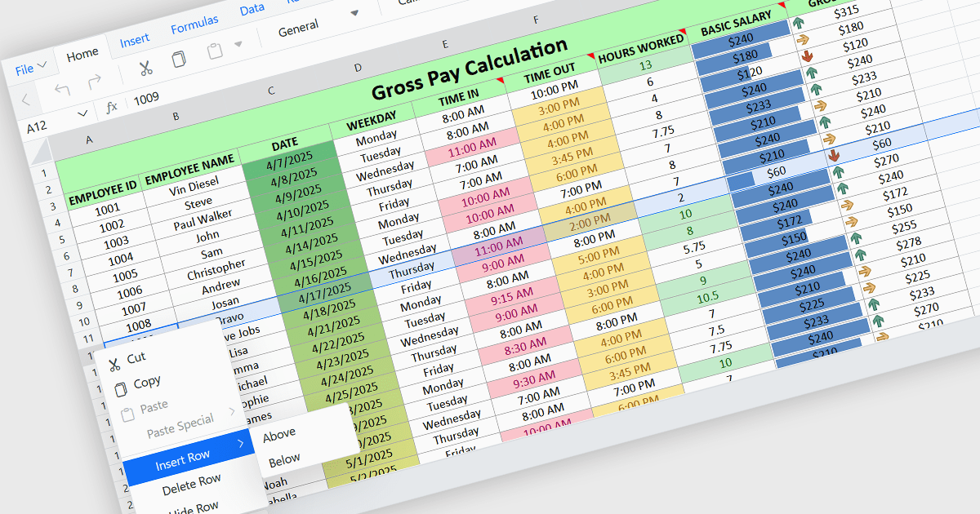The width and height of the screenshot is (980, 514).
Task: Click the Copy icon in the ribbon
Action: 179,60
